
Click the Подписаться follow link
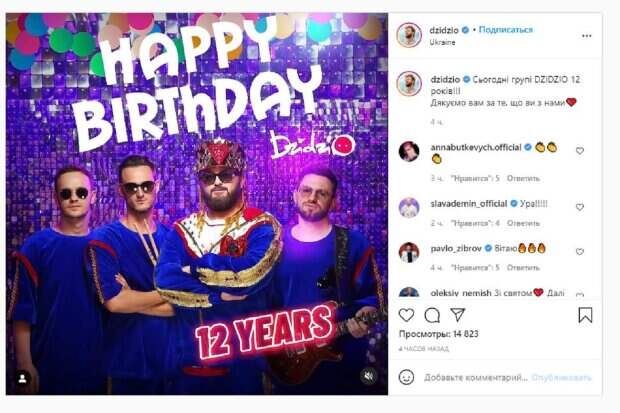pos(505,30)
